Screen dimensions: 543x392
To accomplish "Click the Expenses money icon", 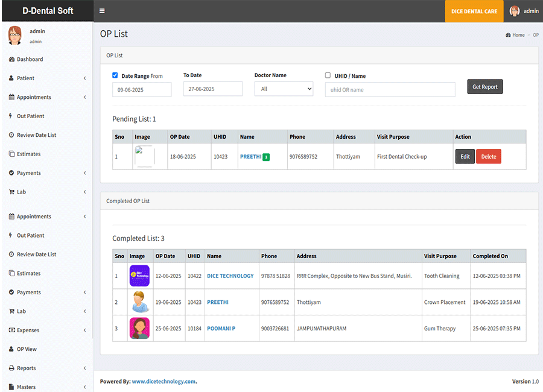I will point(11,330).
